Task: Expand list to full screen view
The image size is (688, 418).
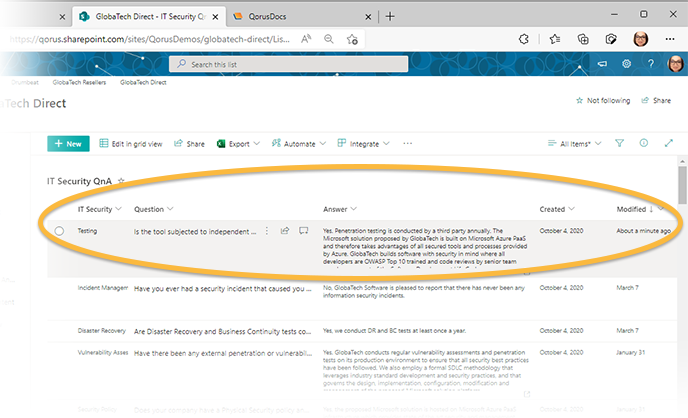Action: tap(669, 144)
